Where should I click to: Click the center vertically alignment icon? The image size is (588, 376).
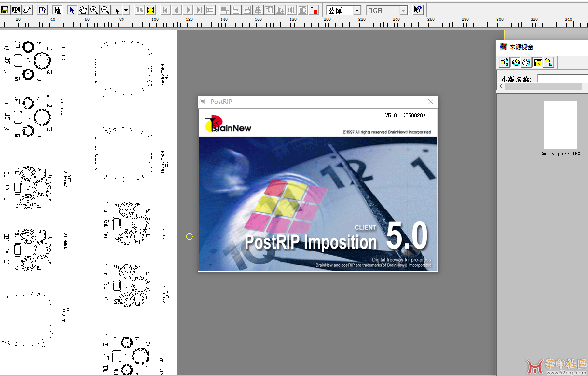point(292,10)
